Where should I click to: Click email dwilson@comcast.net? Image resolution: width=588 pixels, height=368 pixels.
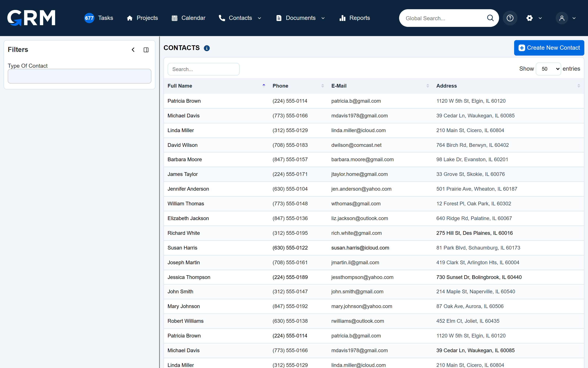(x=356, y=145)
